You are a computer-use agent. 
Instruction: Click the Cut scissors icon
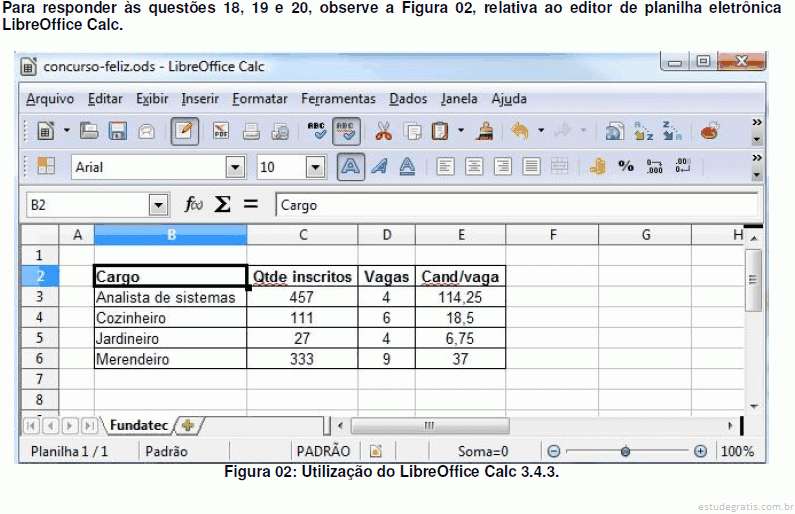384,131
